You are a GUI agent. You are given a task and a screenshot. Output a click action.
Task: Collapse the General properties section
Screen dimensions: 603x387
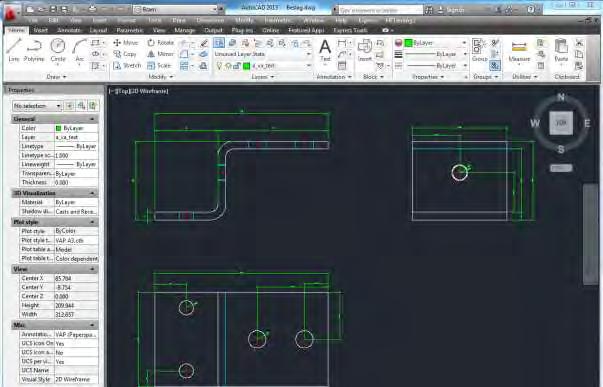point(92,119)
